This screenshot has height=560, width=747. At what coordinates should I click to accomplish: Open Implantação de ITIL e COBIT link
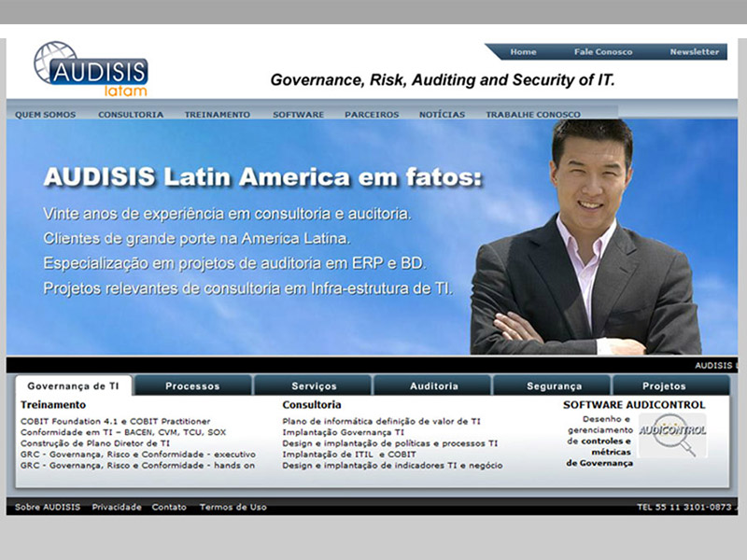pos(349,455)
